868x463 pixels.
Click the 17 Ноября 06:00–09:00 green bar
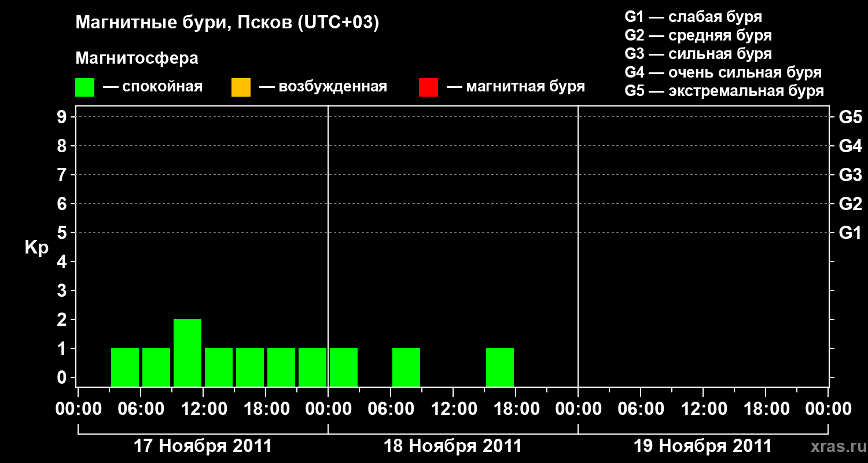coord(156,367)
